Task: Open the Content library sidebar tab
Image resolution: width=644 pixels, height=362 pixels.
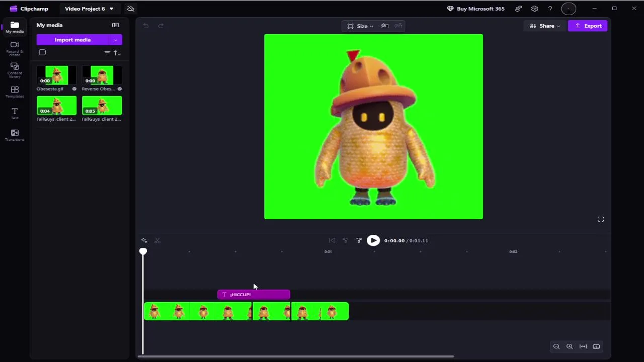Action: coord(15,70)
